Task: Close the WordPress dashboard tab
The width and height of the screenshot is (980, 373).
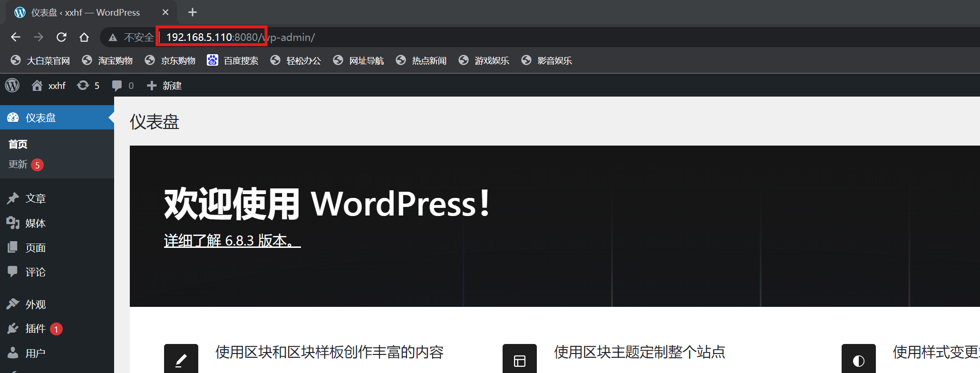Action: [x=165, y=12]
